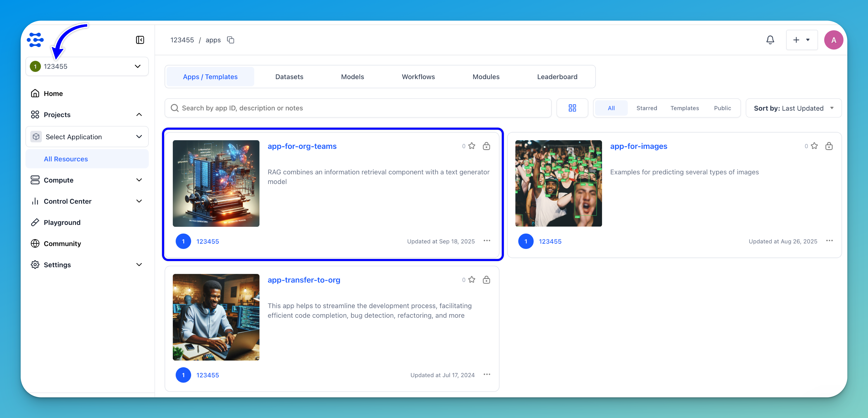This screenshot has width=868, height=418.
Task: Open app-for-org-teams thumbnail image
Action: 216,183
